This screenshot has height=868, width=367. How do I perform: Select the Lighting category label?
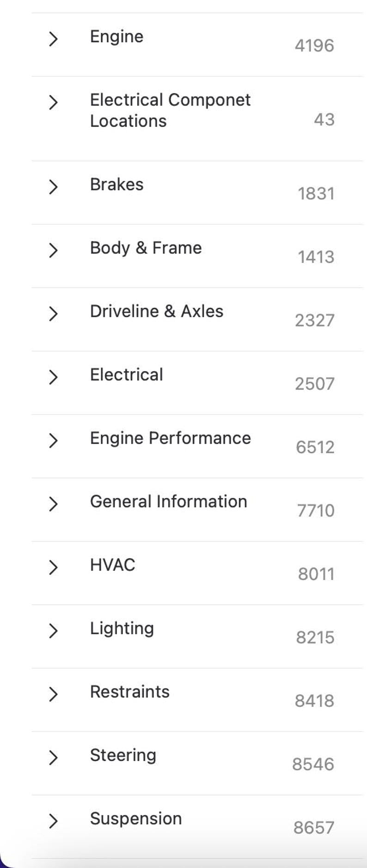click(122, 628)
